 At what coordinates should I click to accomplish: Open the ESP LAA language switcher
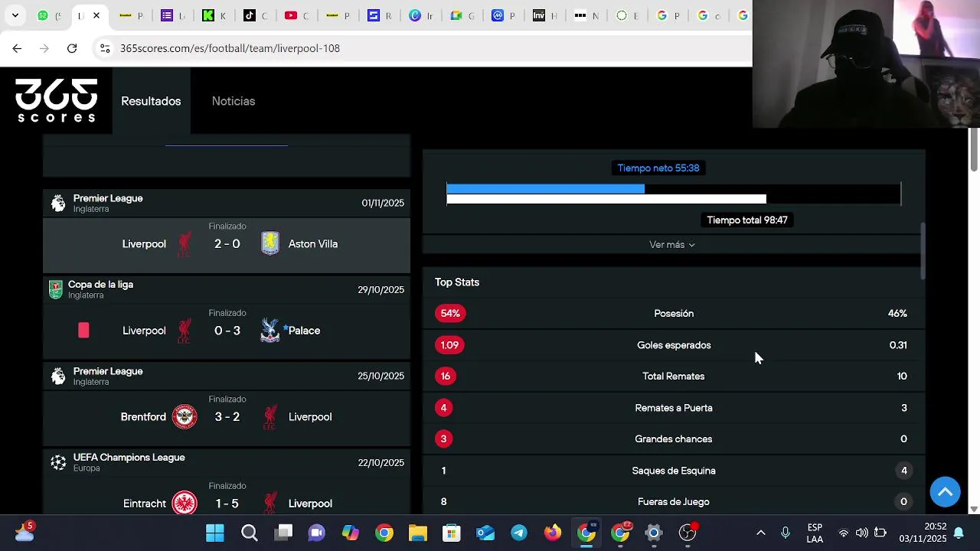coord(815,533)
